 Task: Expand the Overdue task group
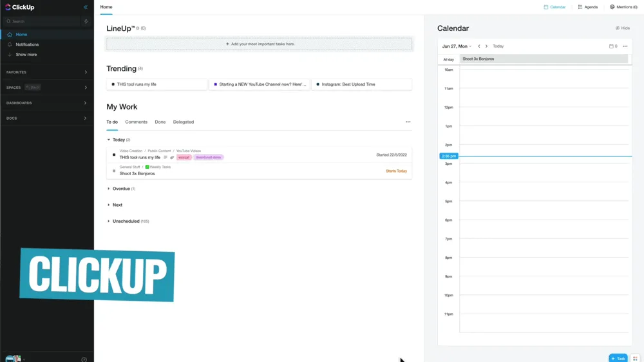[x=109, y=189]
